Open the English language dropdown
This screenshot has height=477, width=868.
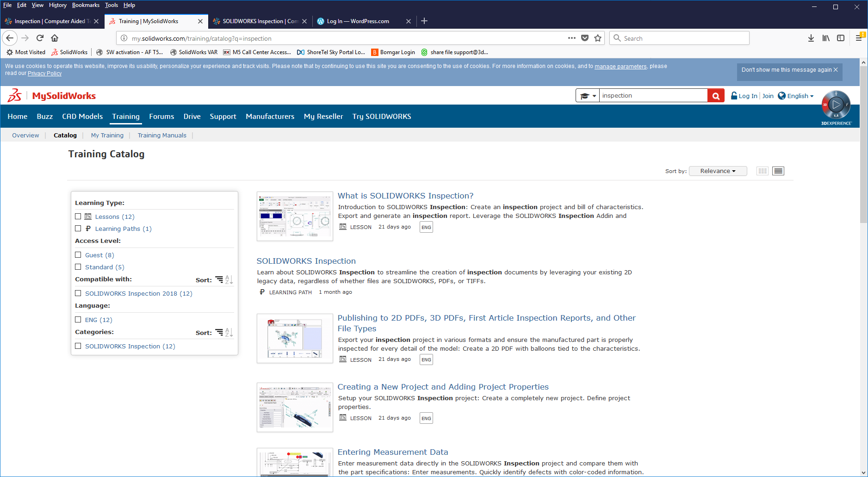(796, 96)
